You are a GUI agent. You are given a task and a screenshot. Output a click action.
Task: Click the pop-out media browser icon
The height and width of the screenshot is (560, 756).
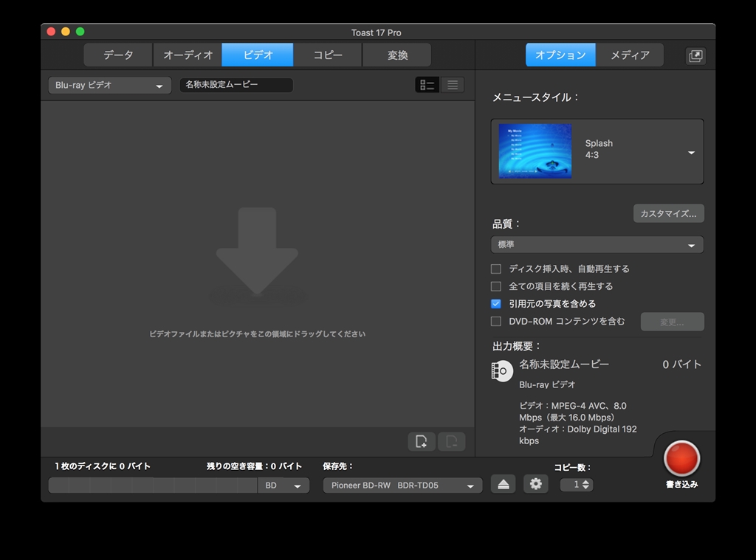point(695,55)
